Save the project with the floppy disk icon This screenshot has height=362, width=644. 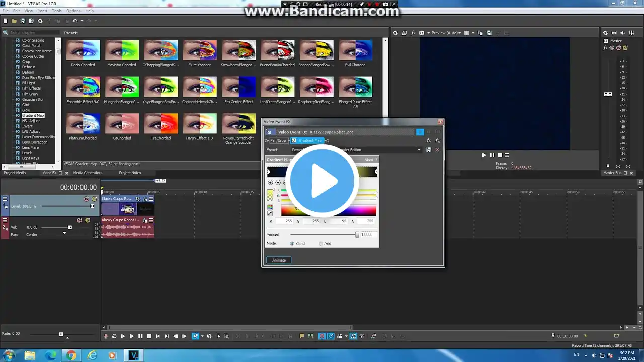[23, 21]
